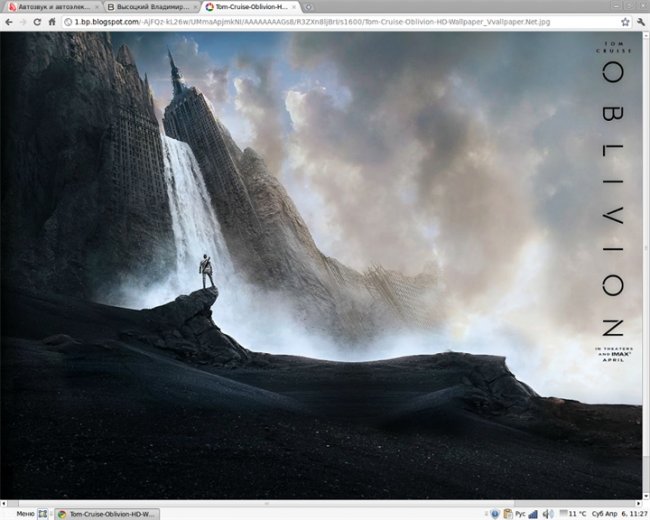This screenshot has width=650, height=520.
Task: Open the volume speaker control in tray
Action: [548, 513]
